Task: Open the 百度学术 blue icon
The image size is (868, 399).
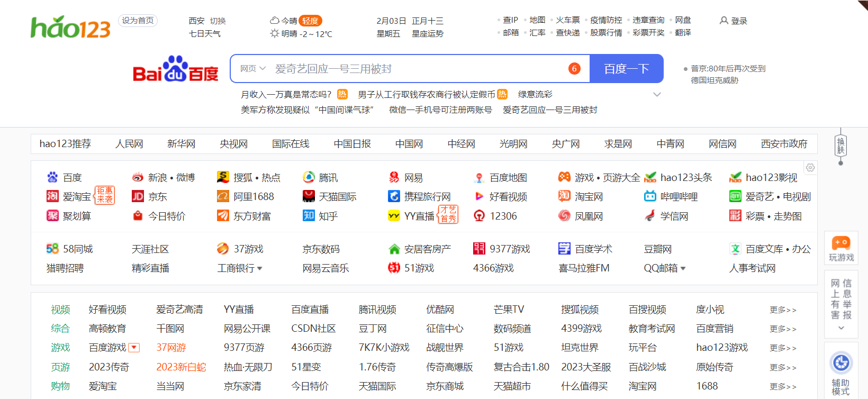Action: click(x=565, y=248)
